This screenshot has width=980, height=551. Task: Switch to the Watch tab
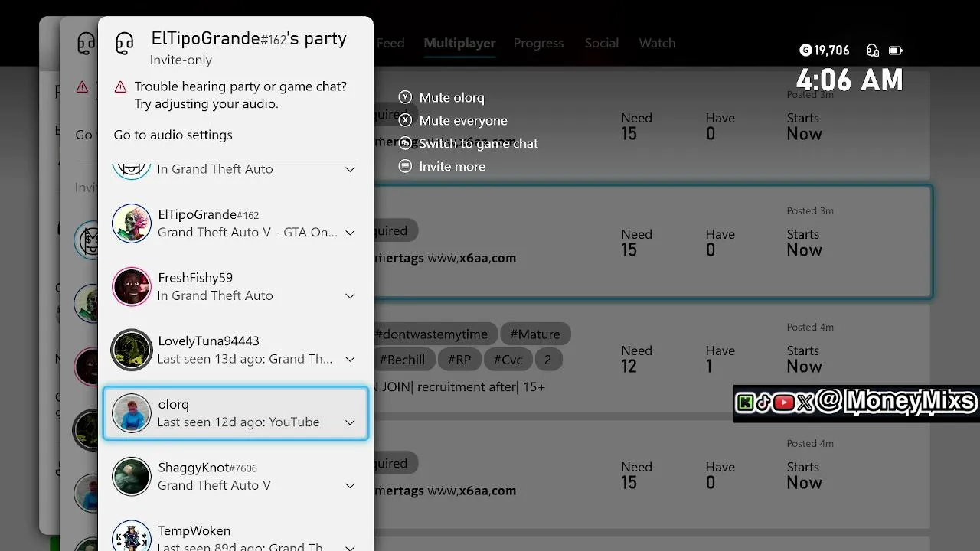pos(657,43)
